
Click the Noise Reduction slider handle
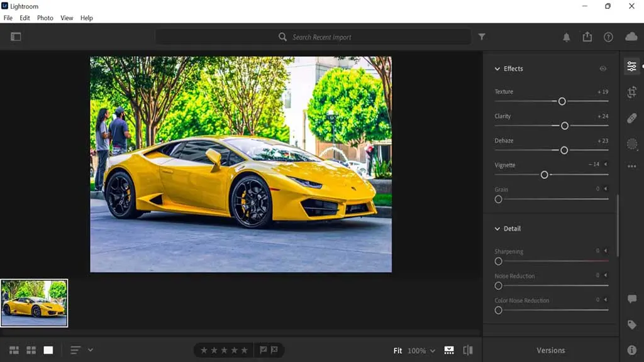(498, 286)
